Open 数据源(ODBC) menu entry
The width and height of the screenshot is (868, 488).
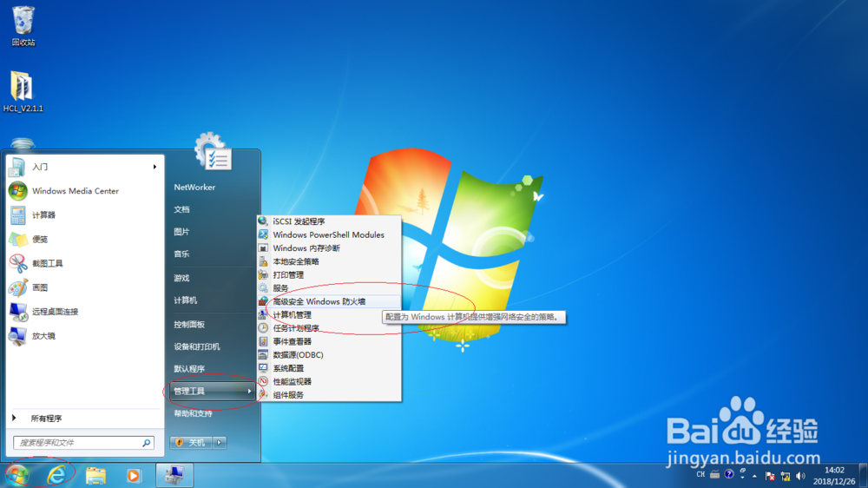tap(329, 354)
